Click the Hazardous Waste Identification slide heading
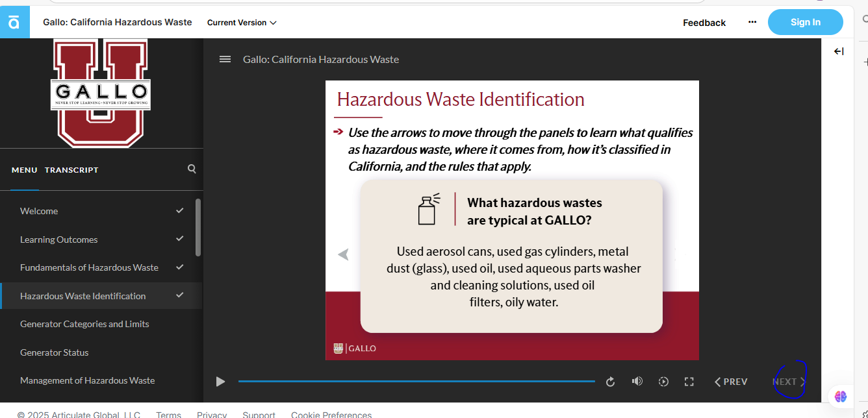The image size is (868, 418). tap(461, 99)
